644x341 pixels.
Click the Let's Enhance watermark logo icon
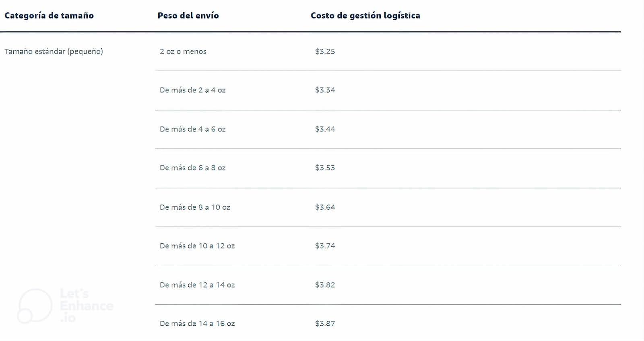point(34,306)
